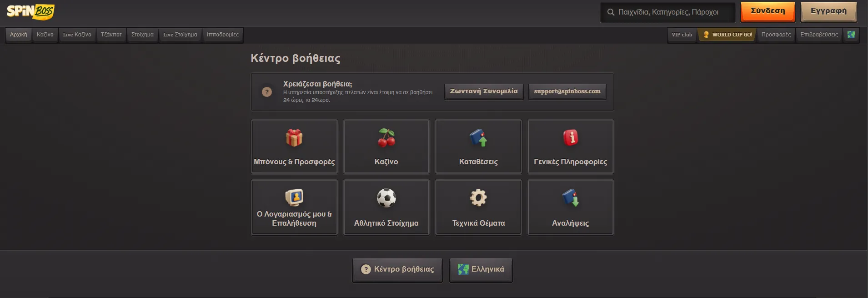Click the cherries icon
The image size is (868, 298).
click(x=386, y=137)
